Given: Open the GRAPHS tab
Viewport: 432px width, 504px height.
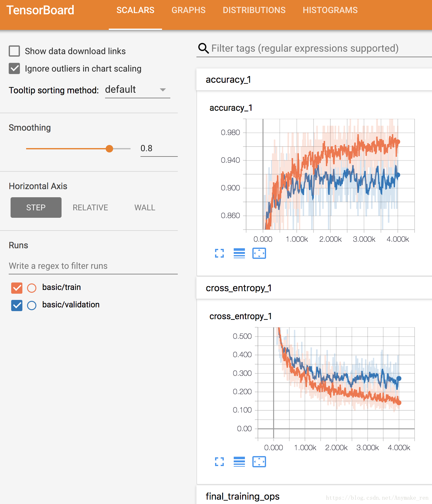Looking at the screenshot, I should coord(188,10).
